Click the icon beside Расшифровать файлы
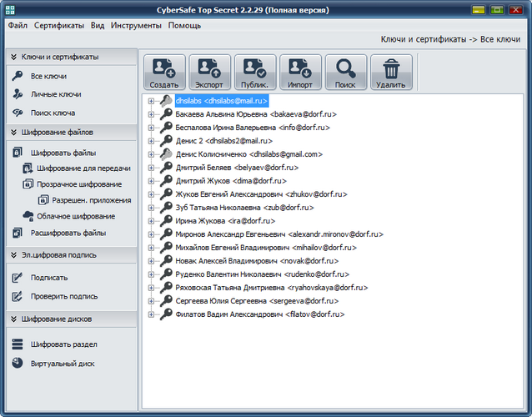Viewport: 532px width, 417px height. click(x=18, y=233)
